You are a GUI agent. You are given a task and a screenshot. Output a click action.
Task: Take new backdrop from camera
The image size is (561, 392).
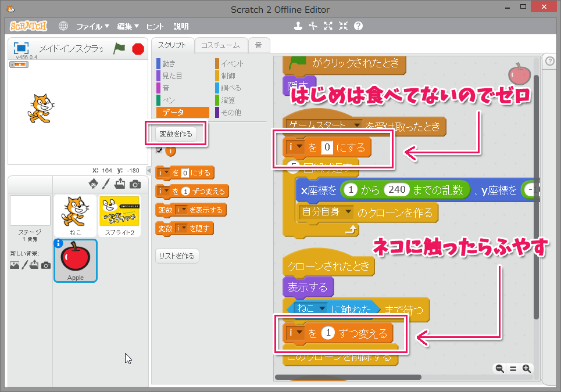tap(46, 265)
